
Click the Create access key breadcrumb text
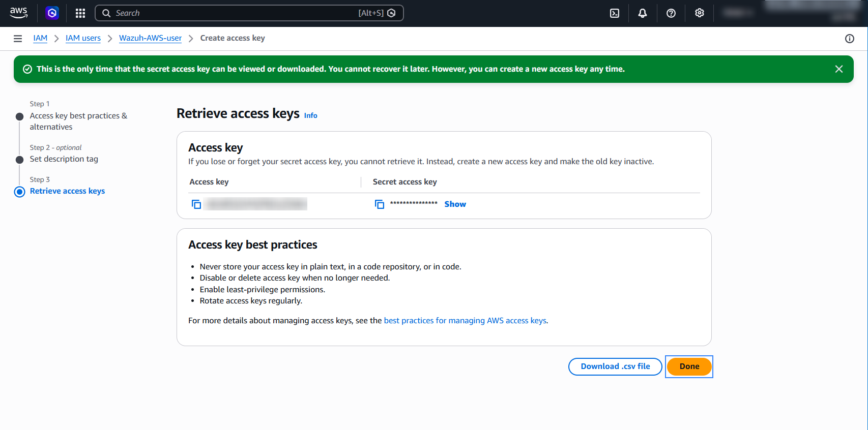pos(233,38)
